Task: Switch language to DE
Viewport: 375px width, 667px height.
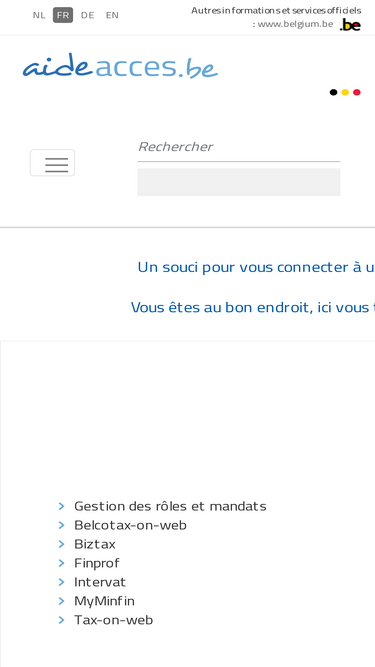Action: coord(88,15)
